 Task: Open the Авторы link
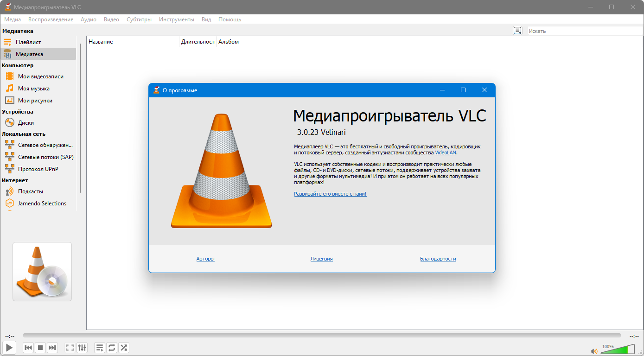205,259
